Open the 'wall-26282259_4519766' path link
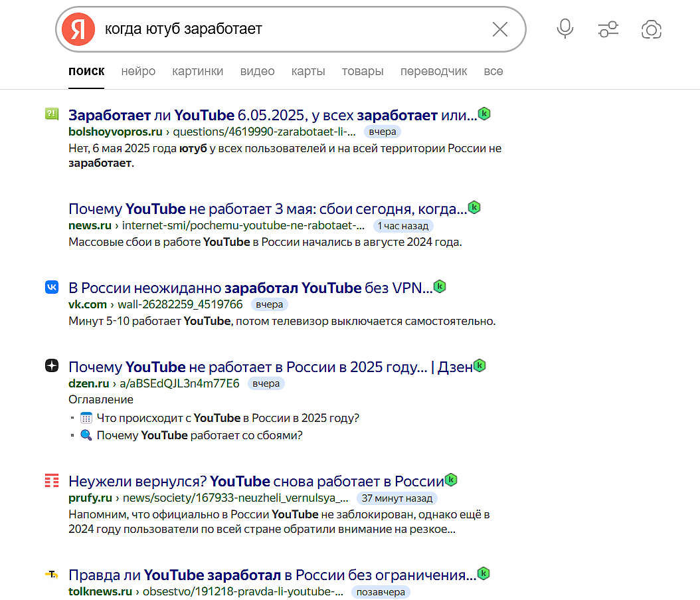This screenshot has height=600, width=700. (181, 305)
